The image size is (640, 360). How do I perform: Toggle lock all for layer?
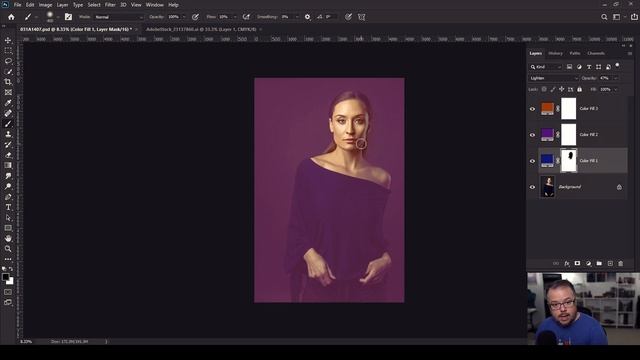pyautogui.click(x=580, y=89)
